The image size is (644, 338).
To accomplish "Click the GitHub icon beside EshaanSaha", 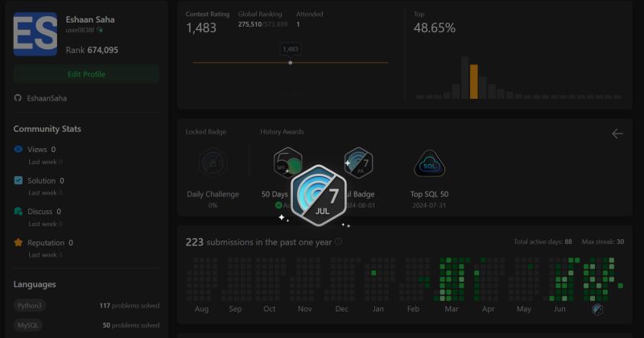I will click(x=18, y=97).
